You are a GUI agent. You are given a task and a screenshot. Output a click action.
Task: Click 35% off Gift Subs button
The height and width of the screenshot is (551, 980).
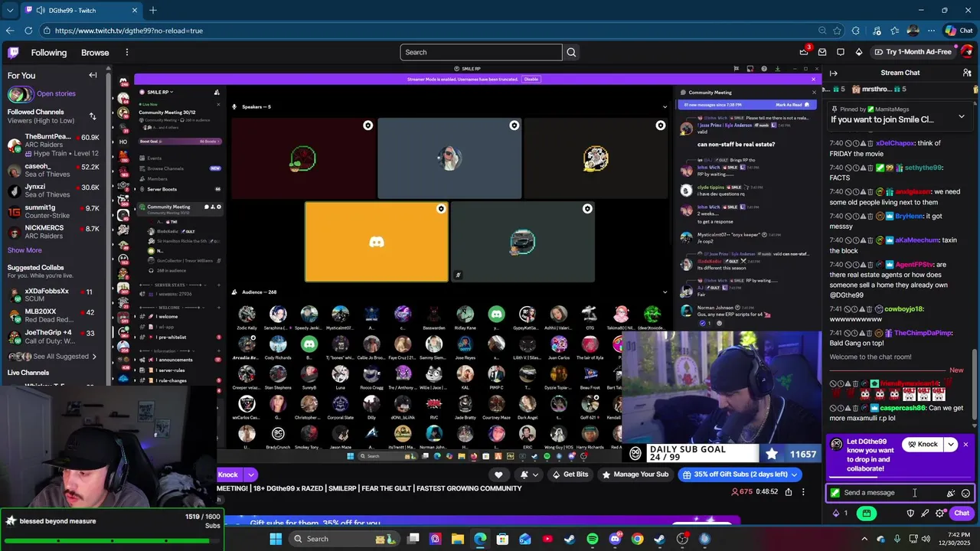(740, 474)
